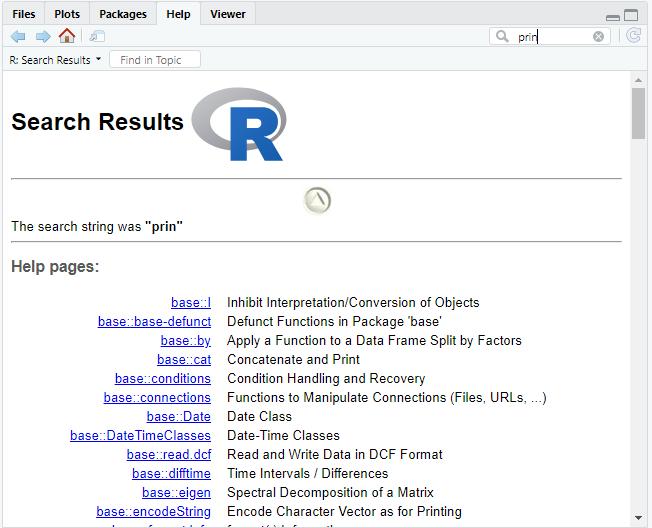Click the magnifier icon in the search box
This screenshot has width=652, height=528.
[502, 37]
